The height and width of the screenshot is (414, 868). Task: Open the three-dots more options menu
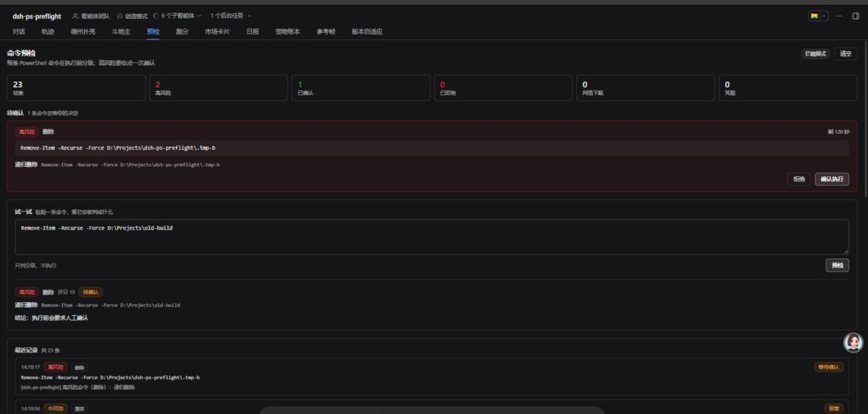(839, 16)
